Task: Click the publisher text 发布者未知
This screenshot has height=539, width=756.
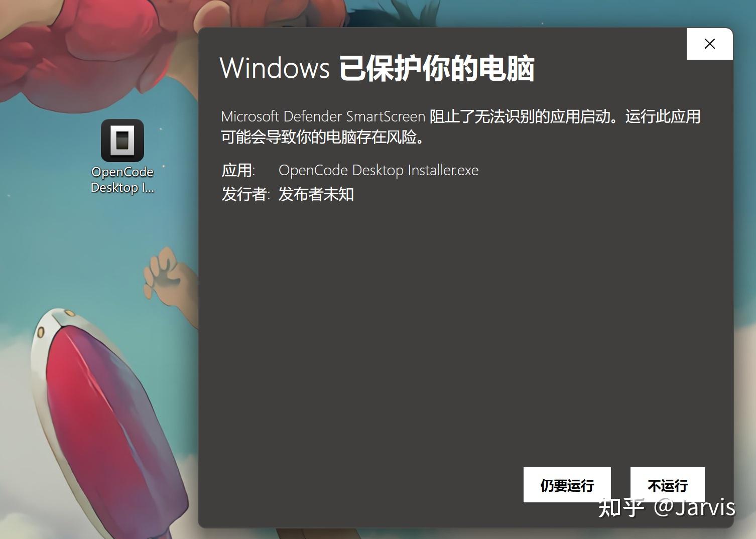Action: pyautogui.click(x=316, y=194)
